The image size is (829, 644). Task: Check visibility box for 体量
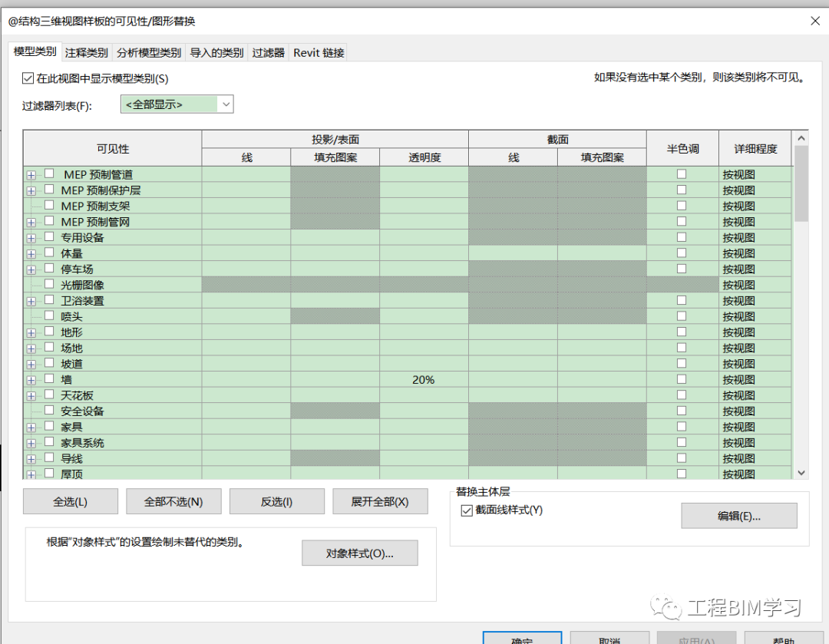pyautogui.click(x=49, y=253)
